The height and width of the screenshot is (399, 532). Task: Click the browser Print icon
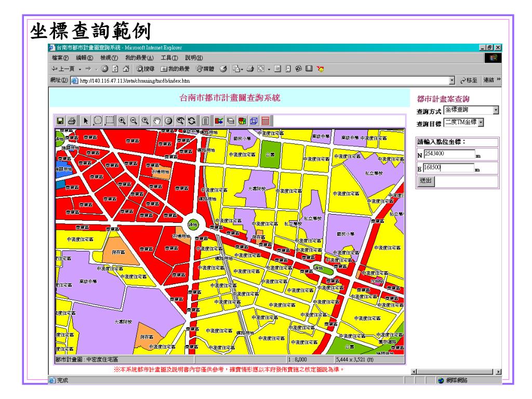(x=250, y=69)
